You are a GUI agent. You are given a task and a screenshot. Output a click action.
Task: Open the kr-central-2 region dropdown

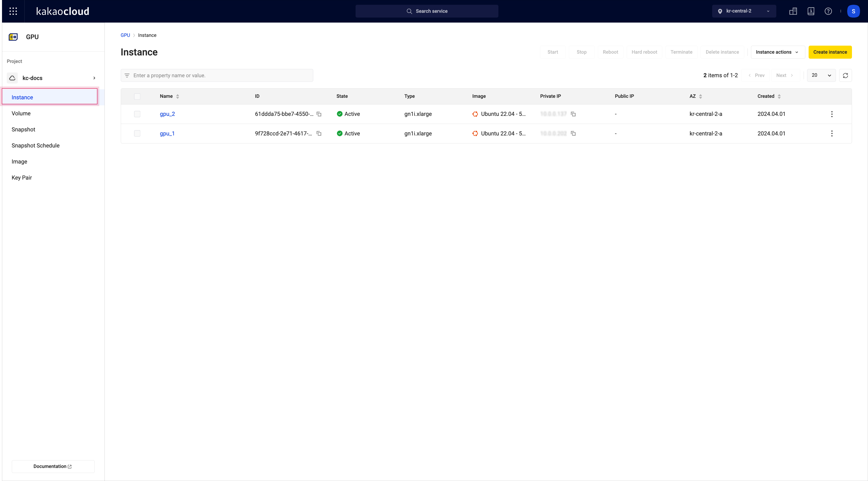[744, 11]
